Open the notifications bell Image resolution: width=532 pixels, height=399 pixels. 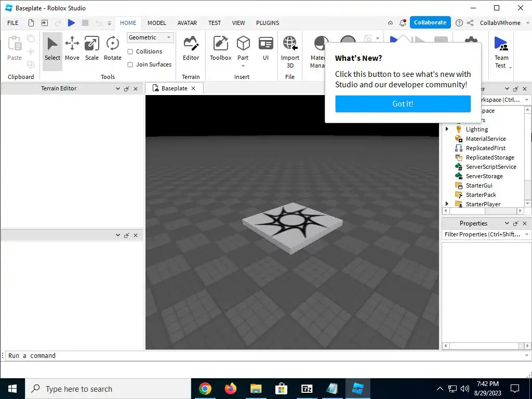coord(403,23)
